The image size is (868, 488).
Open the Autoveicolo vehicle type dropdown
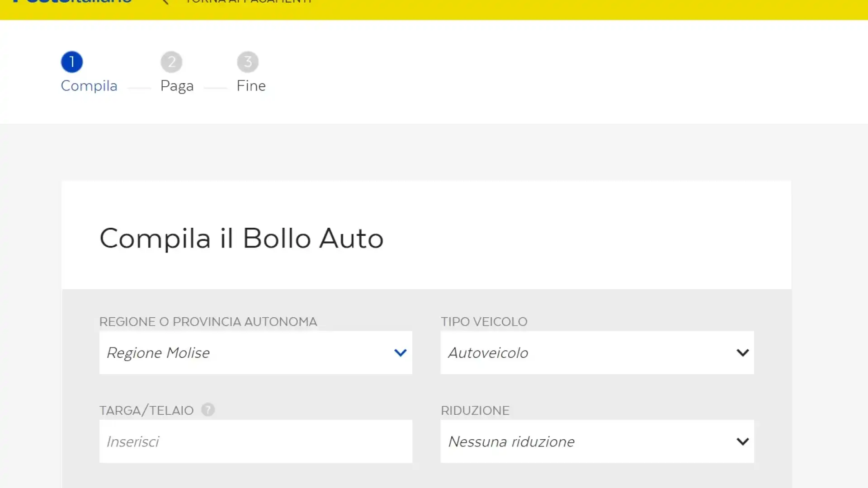pos(597,352)
